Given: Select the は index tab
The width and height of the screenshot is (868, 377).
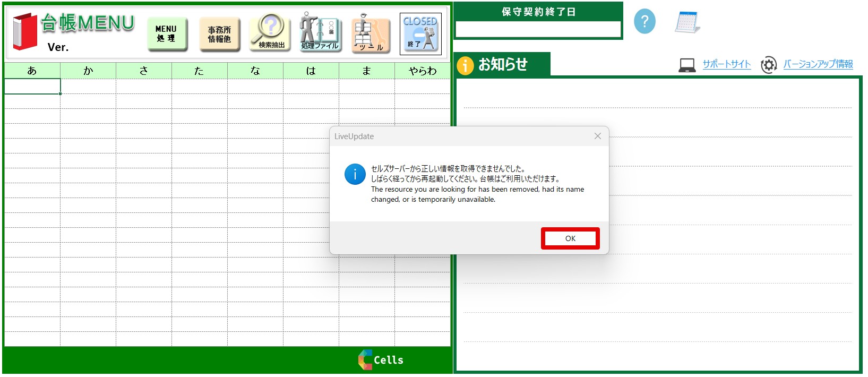Looking at the screenshot, I should 311,71.
